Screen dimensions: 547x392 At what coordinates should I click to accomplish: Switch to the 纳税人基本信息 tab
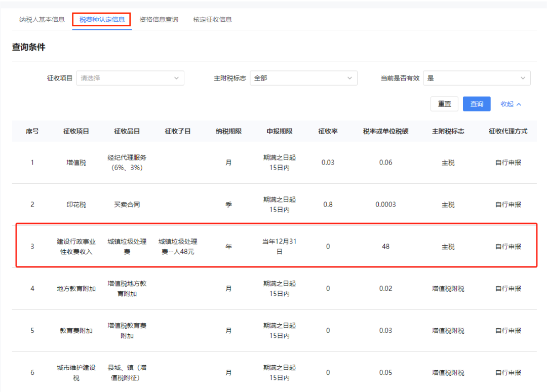(43, 20)
